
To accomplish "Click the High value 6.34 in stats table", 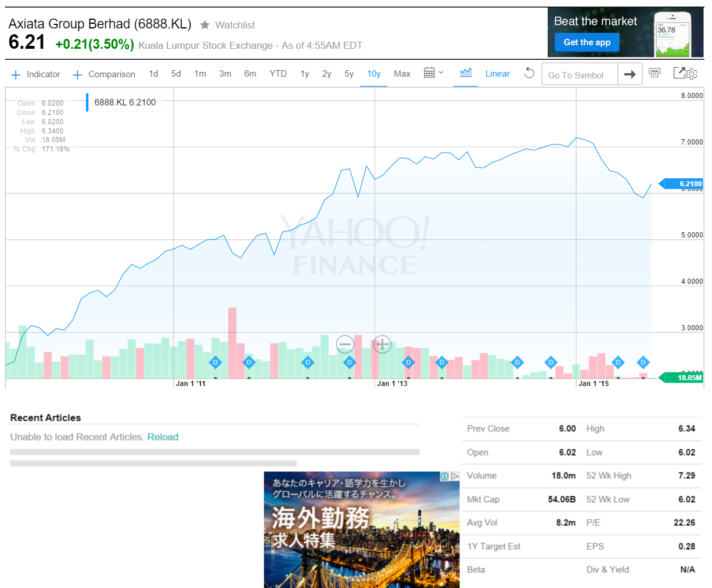I will coord(686,428).
